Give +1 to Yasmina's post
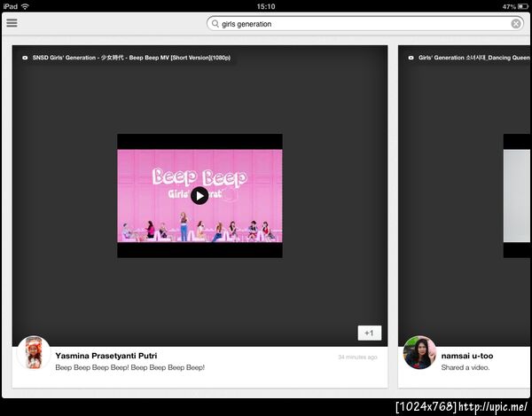This screenshot has width=532, height=416. click(x=370, y=333)
